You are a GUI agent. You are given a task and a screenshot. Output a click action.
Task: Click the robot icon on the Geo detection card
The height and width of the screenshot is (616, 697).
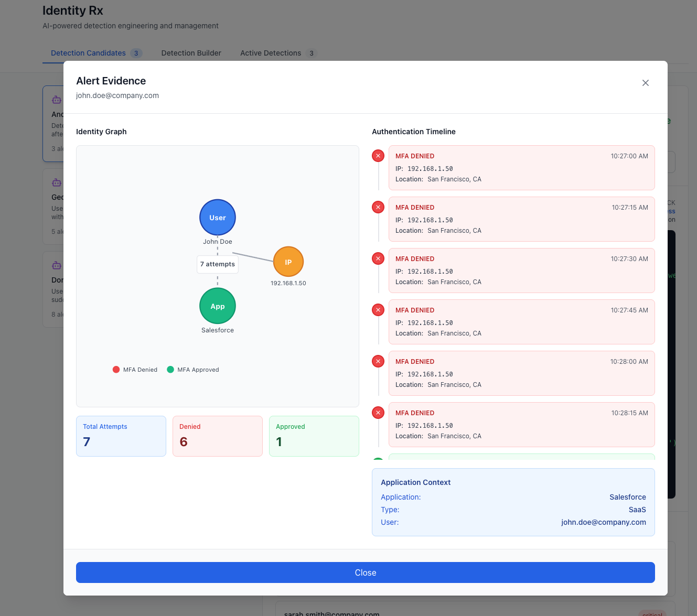coord(56,182)
